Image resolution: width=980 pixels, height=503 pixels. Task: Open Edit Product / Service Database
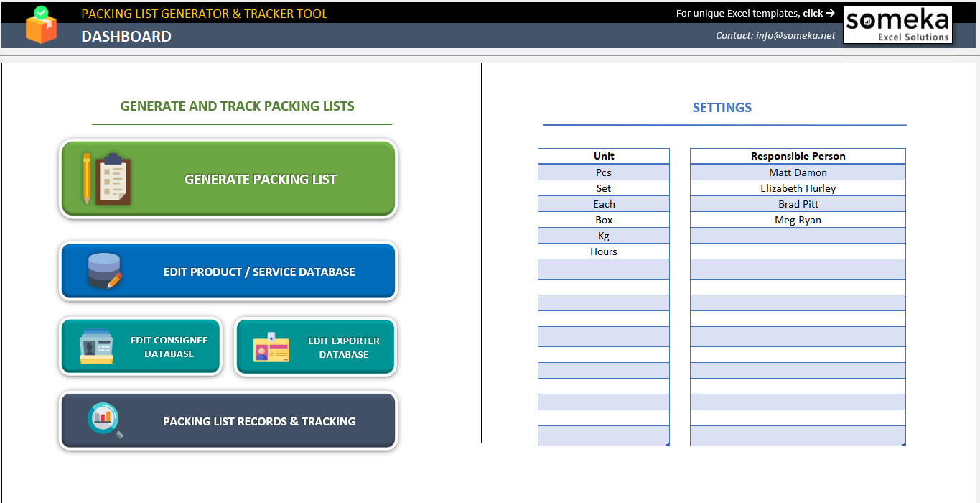click(261, 272)
